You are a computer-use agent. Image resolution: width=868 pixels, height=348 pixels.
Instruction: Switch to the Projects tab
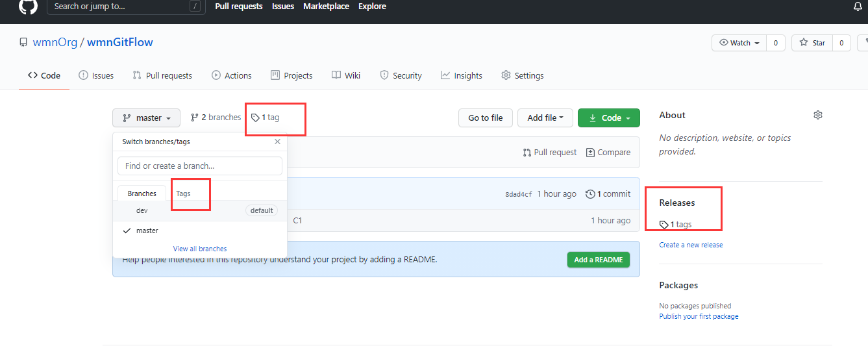291,75
